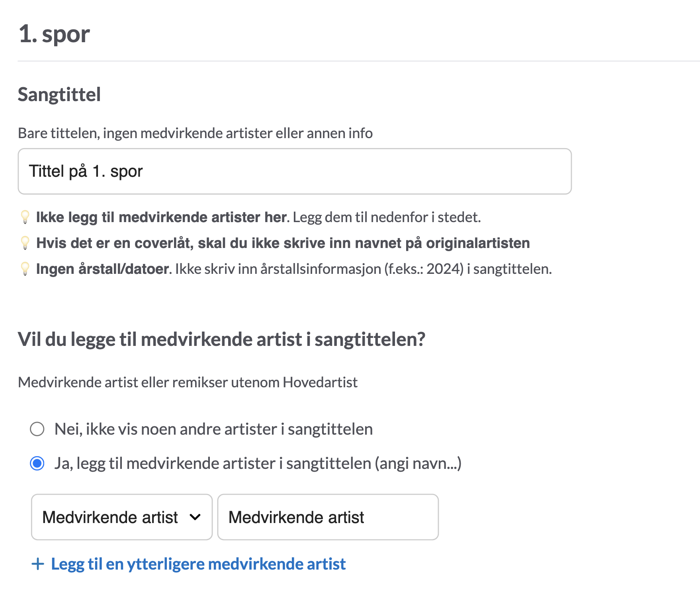
Task: Click the tip text about årstallsinformasjon 2024
Action: (364, 269)
